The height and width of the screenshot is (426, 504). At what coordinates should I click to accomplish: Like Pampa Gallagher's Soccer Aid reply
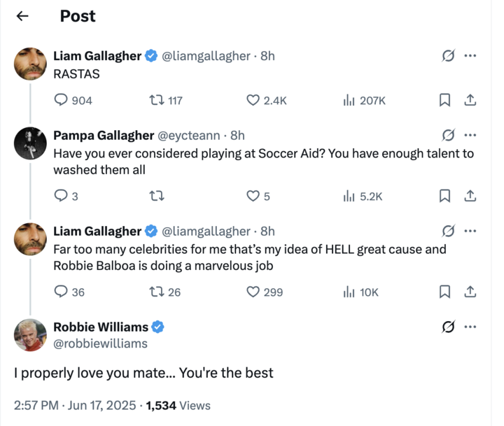point(253,197)
